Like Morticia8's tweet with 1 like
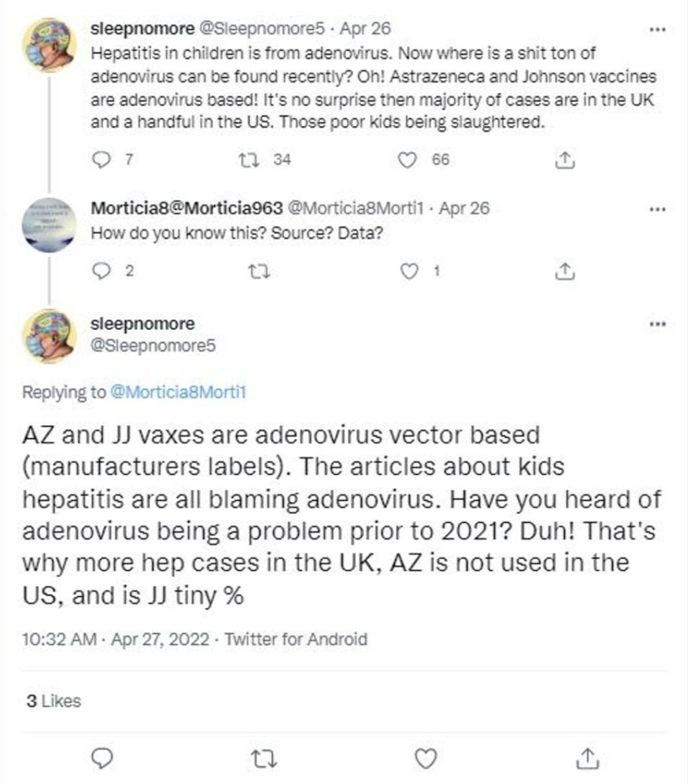Screen dimensions: 688x784 pyautogui.click(x=409, y=272)
